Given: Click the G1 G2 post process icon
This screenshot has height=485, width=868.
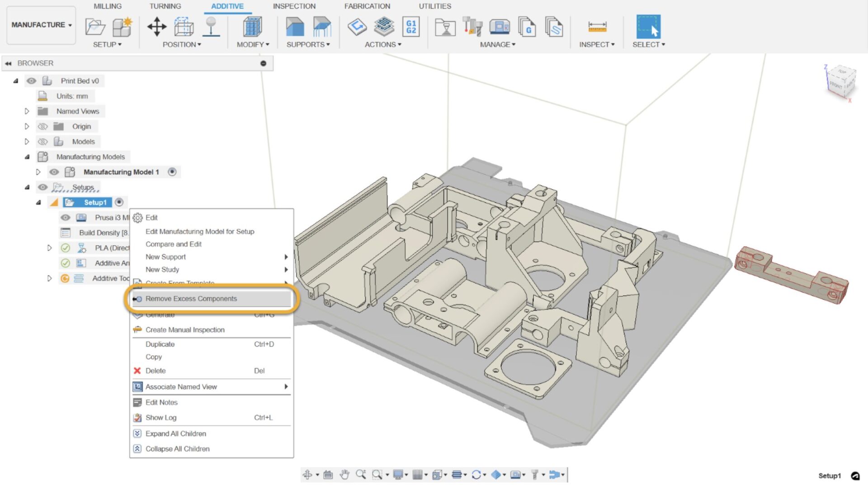Looking at the screenshot, I should (x=410, y=27).
